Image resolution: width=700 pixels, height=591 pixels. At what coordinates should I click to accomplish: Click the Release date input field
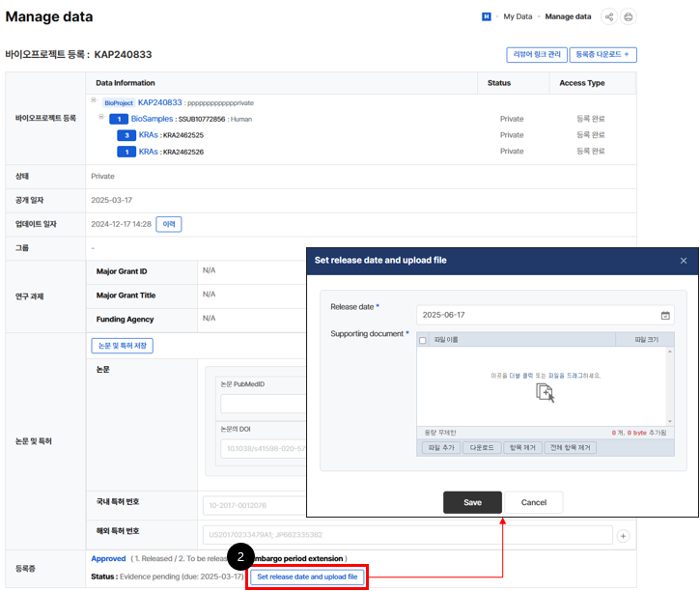[537, 315]
